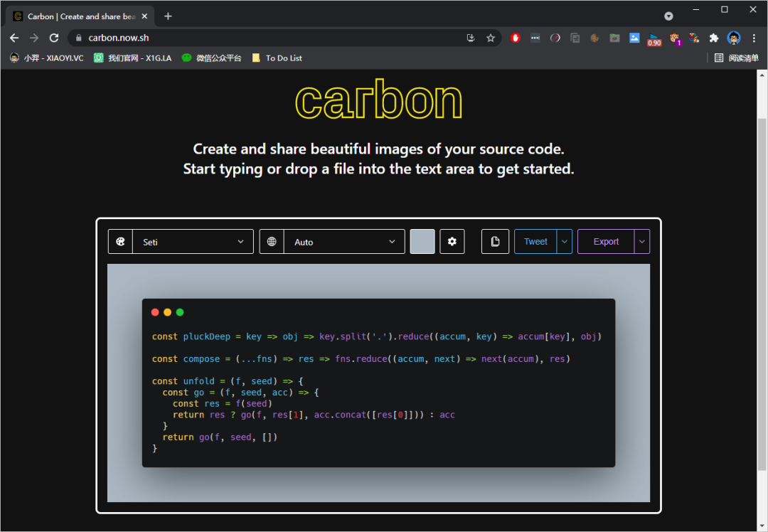Screen dimensions: 768x532
Task: Bookmark this page with star icon
Action: [490, 38]
